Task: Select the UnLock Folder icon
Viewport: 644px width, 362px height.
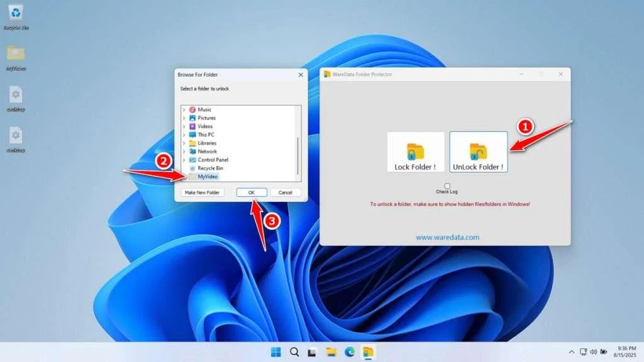Action: pyautogui.click(x=479, y=151)
